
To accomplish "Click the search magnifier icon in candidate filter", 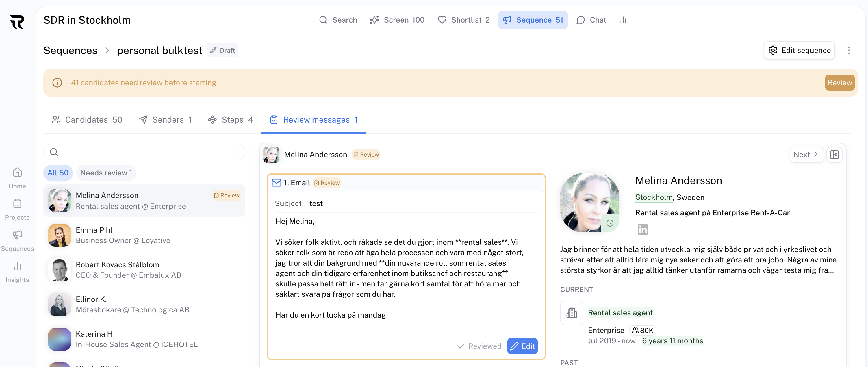I will tap(54, 152).
